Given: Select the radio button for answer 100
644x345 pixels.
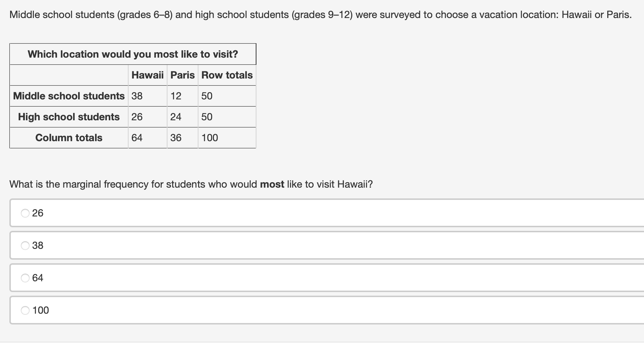Looking at the screenshot, I should pyautogui.click(x=24, y=310).
